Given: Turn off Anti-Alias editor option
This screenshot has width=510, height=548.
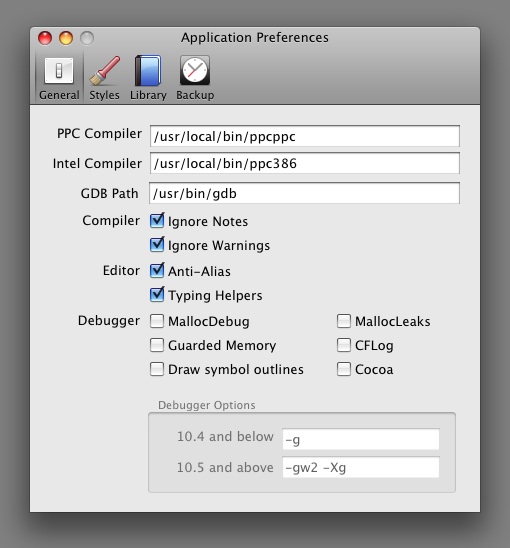Looking at the screenshot, I should click(157, 271).
